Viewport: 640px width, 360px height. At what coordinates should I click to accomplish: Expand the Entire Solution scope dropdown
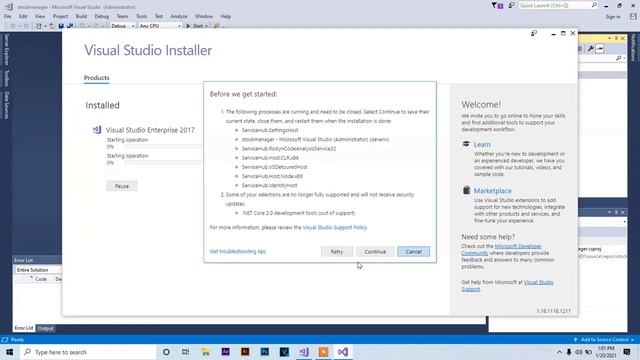[x=38, y=270]
